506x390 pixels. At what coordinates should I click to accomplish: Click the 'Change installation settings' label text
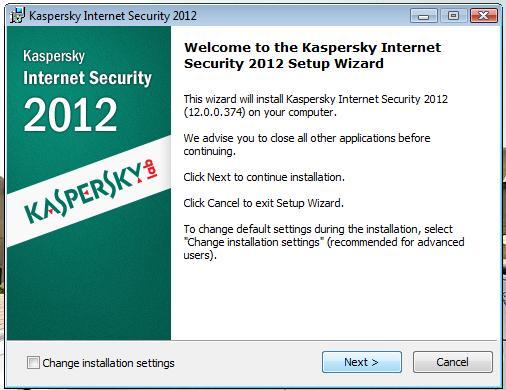108,363
